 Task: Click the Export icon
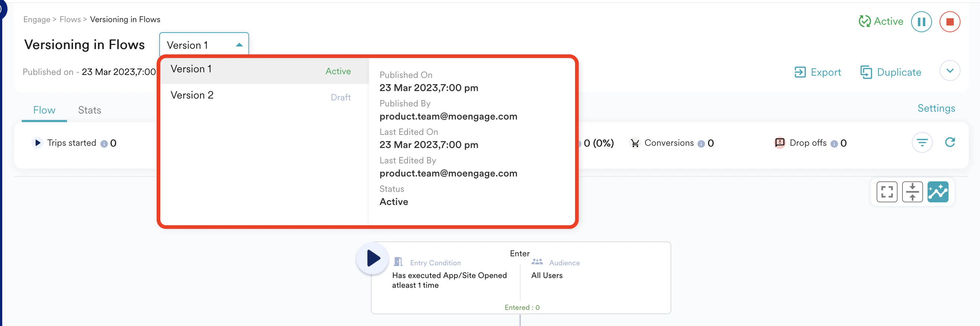pos(800,72)
